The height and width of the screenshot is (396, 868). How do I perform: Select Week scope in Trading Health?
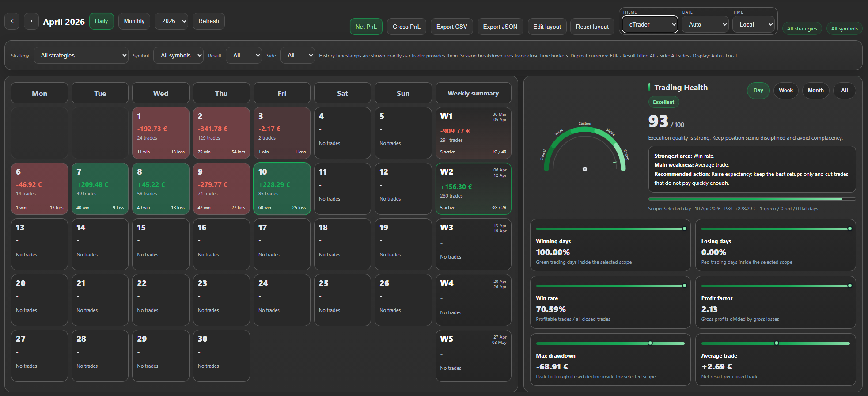pos(786,91)
